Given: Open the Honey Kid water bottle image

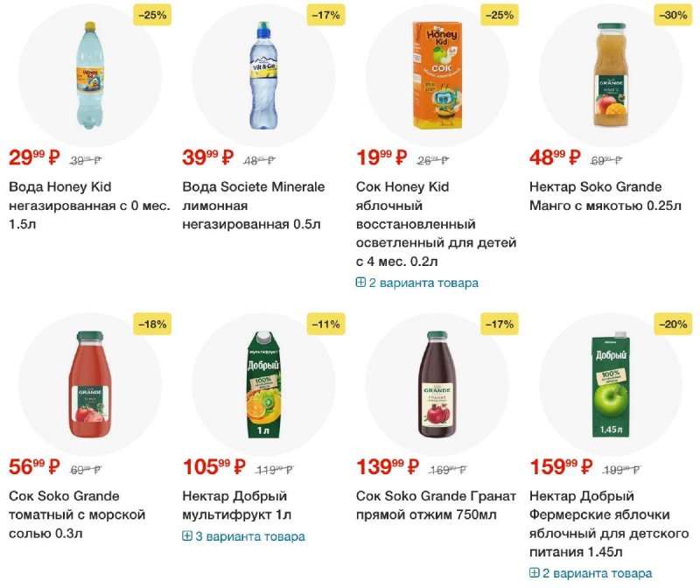Looking at the screenshot, I should 90,75.
